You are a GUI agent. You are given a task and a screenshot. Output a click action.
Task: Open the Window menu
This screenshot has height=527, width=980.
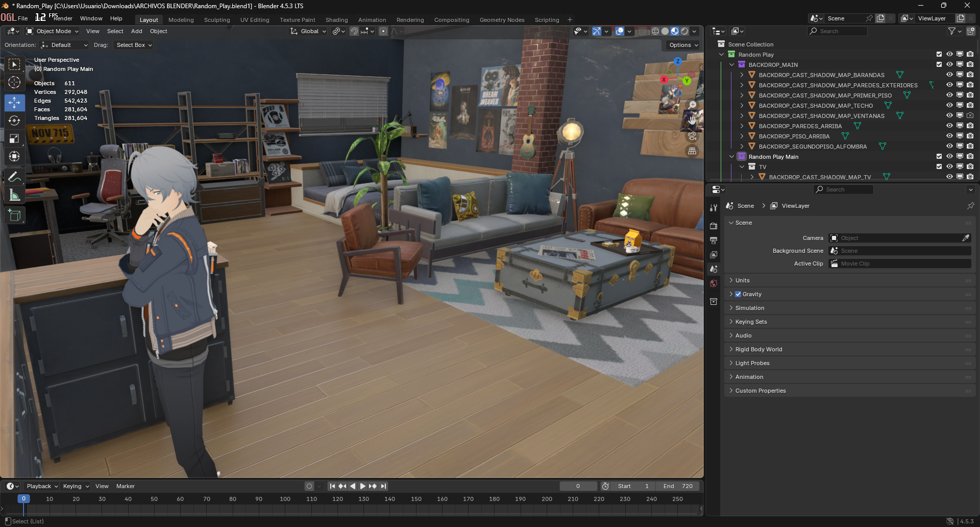point(91,18)
